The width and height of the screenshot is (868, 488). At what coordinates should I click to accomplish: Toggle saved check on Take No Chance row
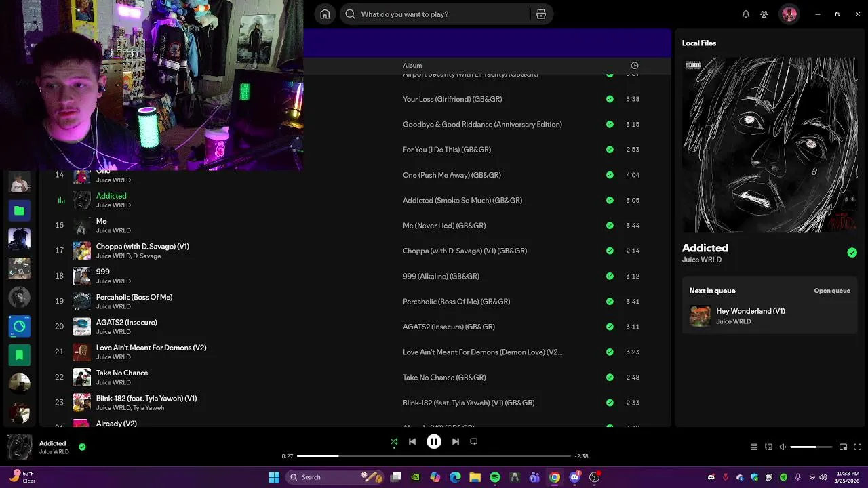tap(610, 378)
